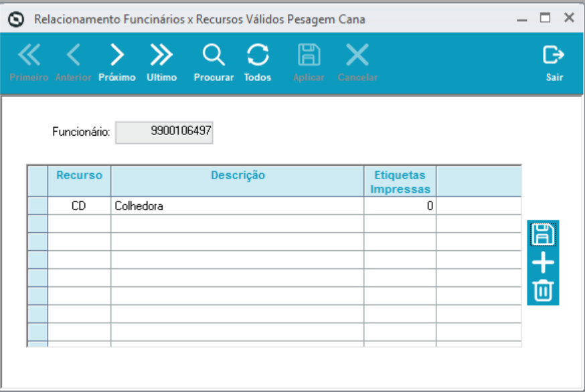Add a new row with plus icon
585x392 pixels.
pos(543,264)
